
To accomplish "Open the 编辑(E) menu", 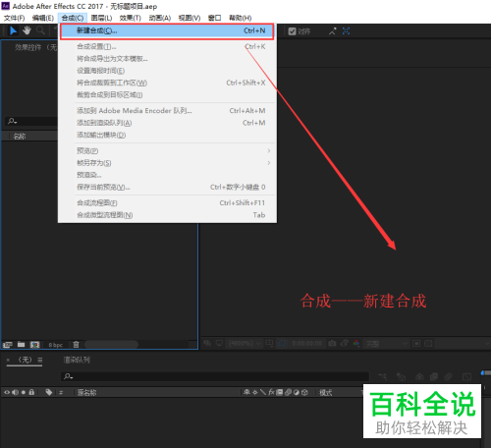I will 43,18.
